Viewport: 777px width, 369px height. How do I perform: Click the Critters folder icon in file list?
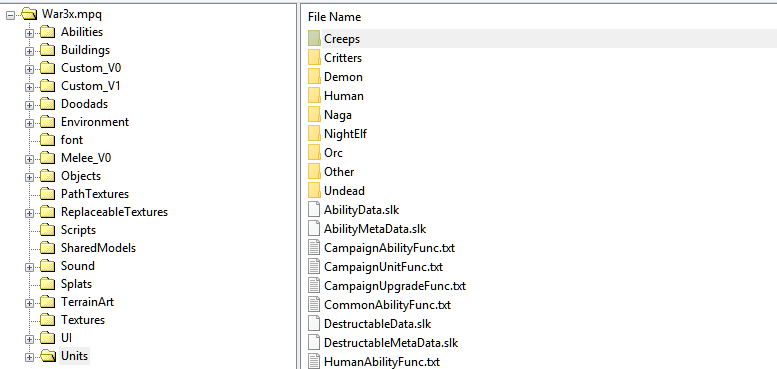[x=314, y=57]
